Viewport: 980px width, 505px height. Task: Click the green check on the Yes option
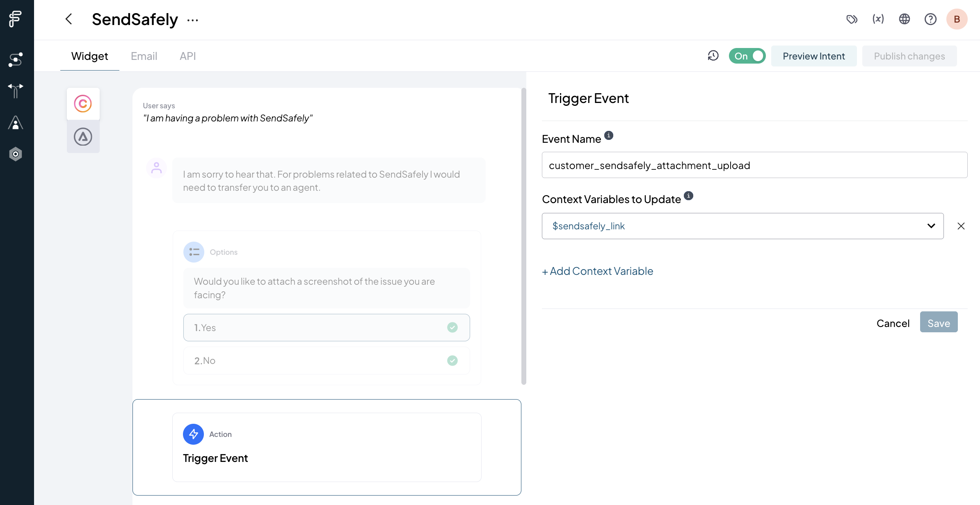(x=452, y=327)
